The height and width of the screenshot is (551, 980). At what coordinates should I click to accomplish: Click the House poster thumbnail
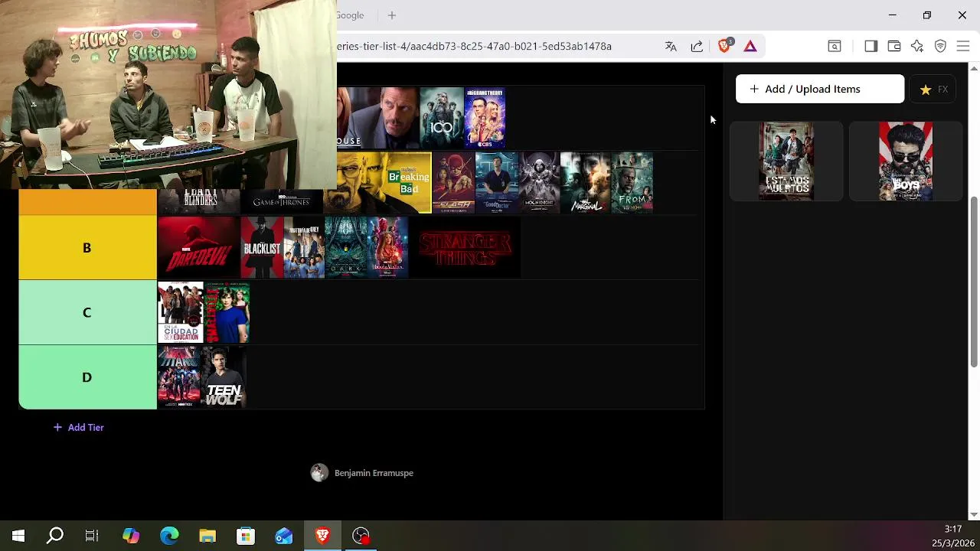[377, 118]
